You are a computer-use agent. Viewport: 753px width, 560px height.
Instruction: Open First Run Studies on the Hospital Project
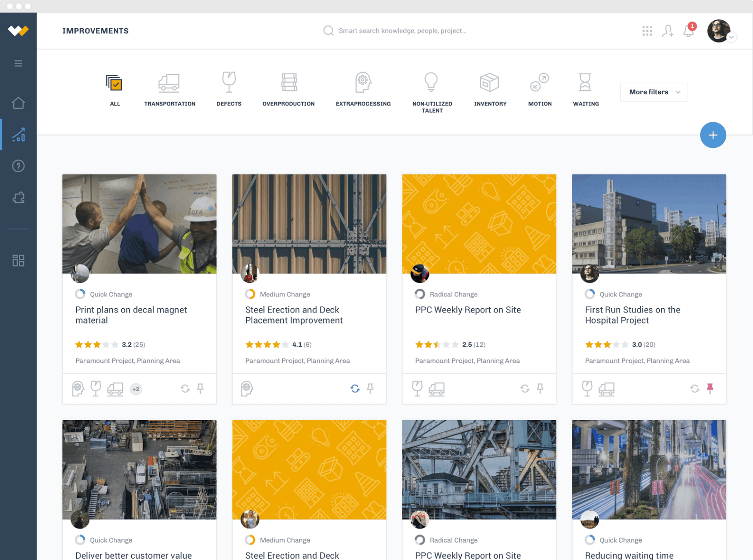633,315
